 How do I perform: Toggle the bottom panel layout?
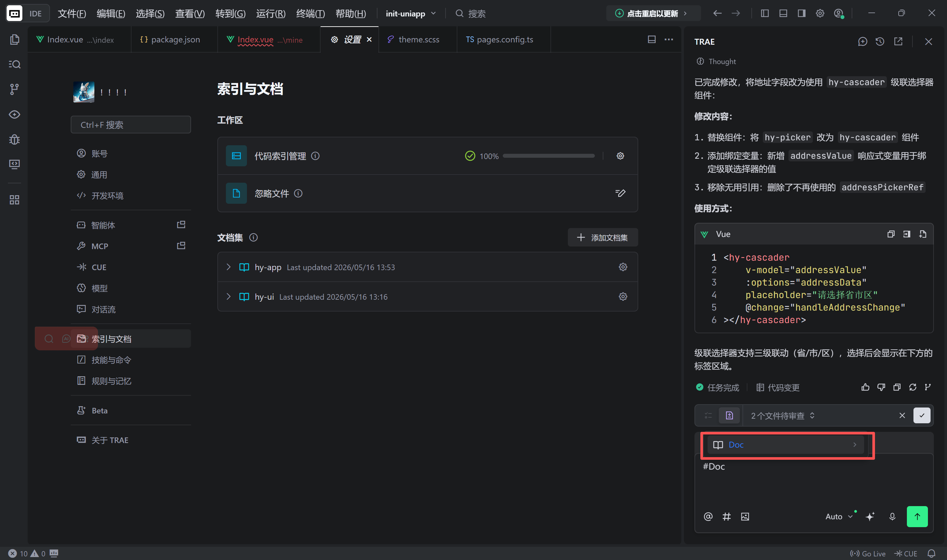coord(783,13)
